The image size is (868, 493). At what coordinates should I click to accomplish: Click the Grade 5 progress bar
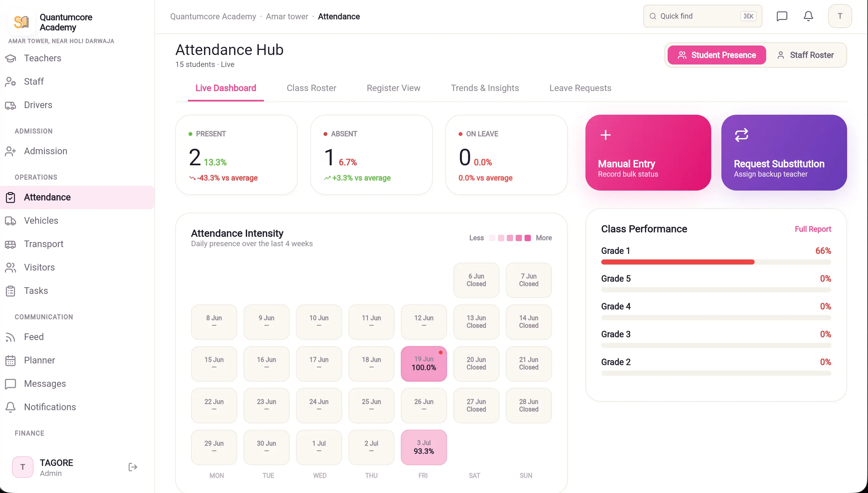pyautogui.click(x=716, y=289)
